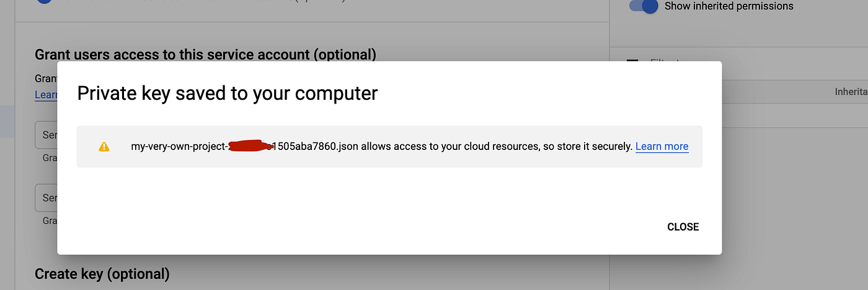
Task: Focus the first service account users field
Action: pyautogui.click(x=46, y=135)
